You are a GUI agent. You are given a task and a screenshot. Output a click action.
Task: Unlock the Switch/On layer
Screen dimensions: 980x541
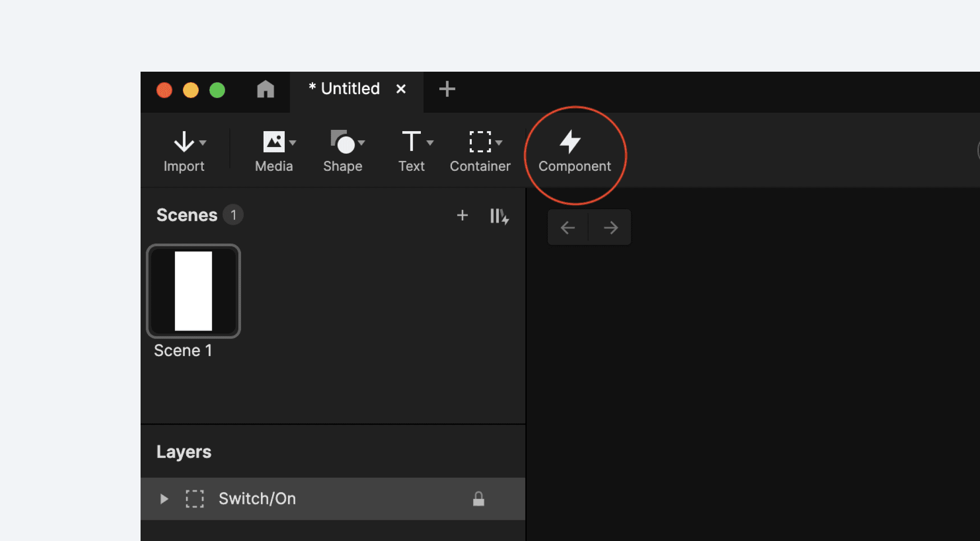pyautogui.click(x=479, y=499)
